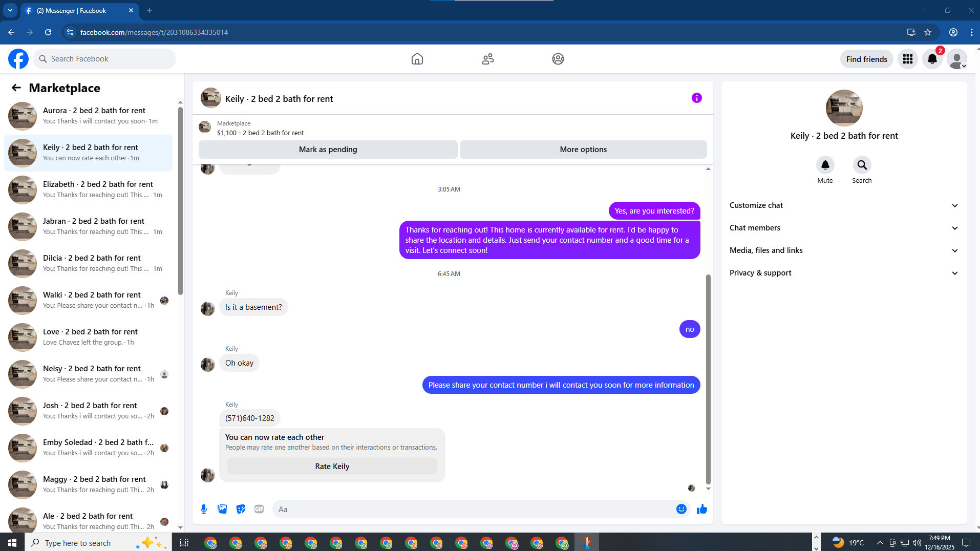Open conversation information purple icon

click(697, 98)
